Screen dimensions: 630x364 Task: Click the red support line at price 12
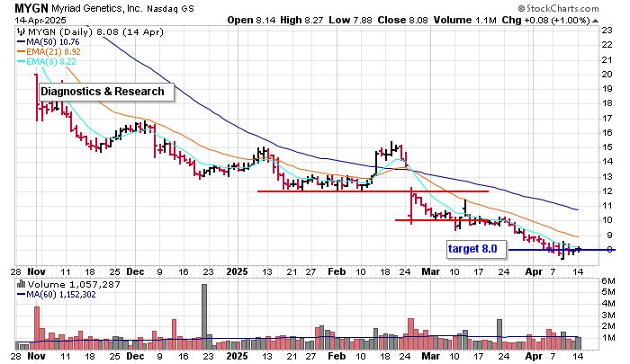click(x=373, y=191)
